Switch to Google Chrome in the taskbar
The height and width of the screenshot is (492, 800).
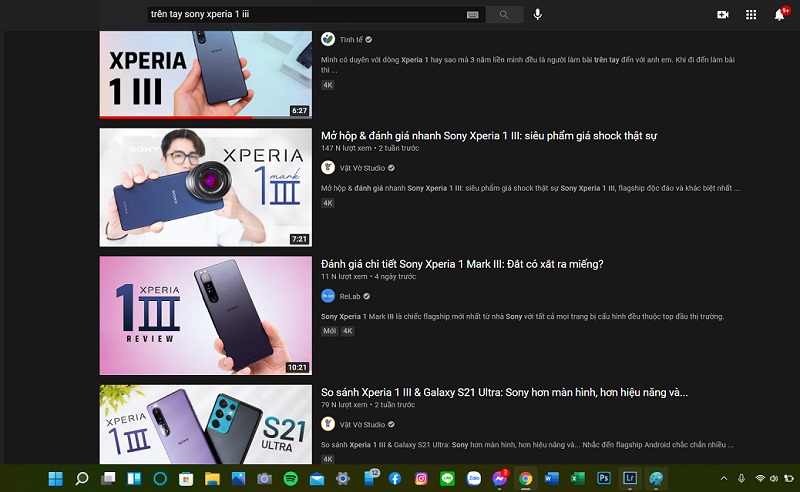(x=525, y=479)
